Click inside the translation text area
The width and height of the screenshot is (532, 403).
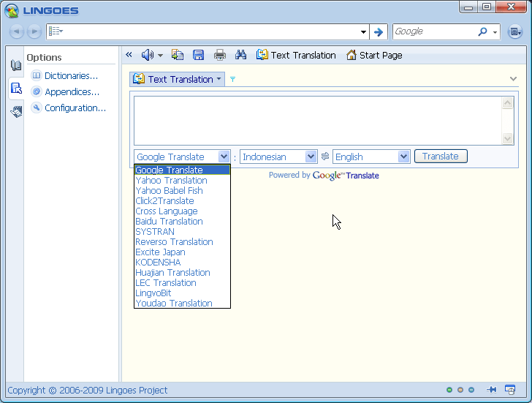318,121
